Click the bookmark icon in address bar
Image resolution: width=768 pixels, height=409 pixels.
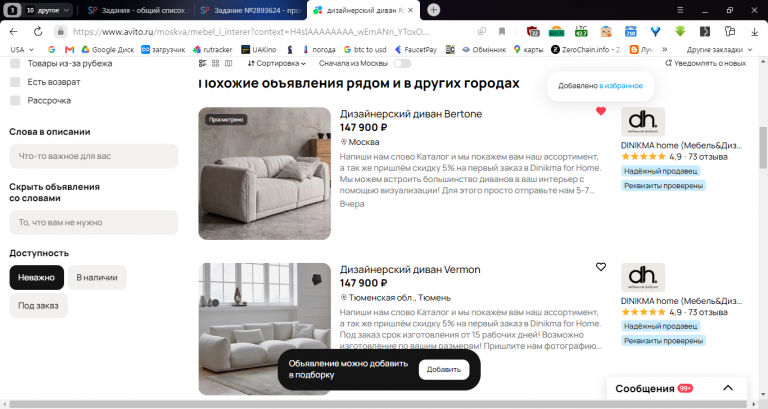pos(502,31)
